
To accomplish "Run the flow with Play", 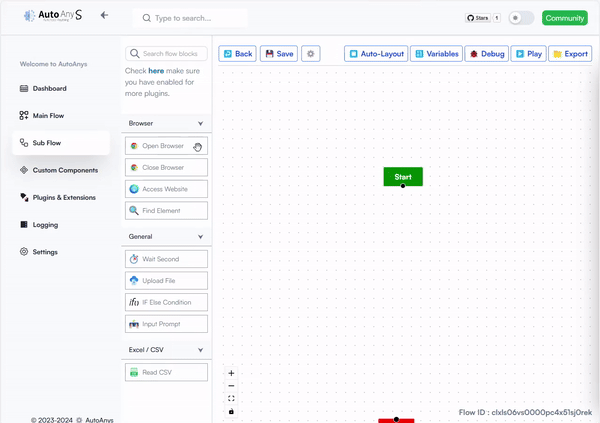I will pos(528,54).
